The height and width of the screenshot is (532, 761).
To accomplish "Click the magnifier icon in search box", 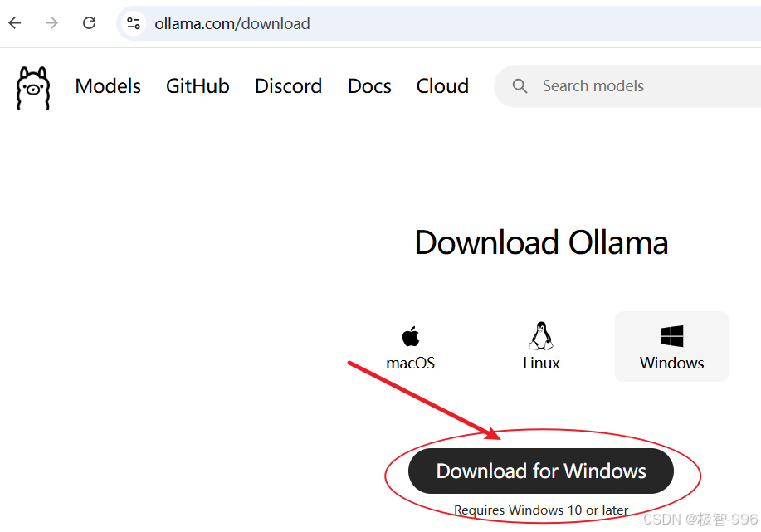I will [520, 86].
